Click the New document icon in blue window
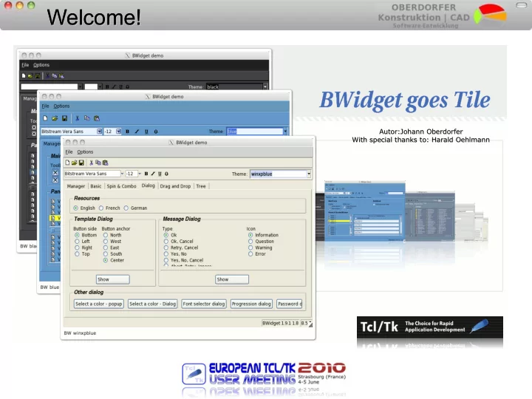Screen dimensions: 532x399 45,118
